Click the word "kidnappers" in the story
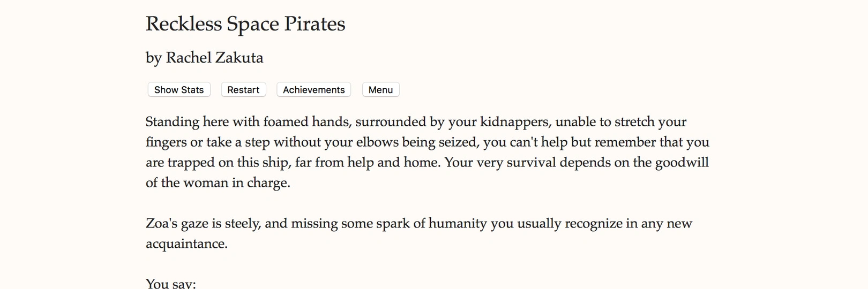The image size is (868, 289). [x=514, y=122]
